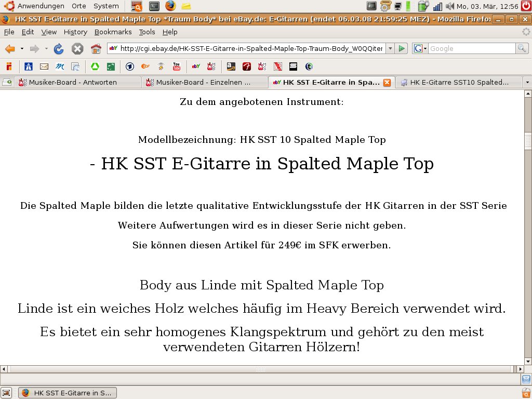Launch the terminal from the top panel icon

pyautogui.click(x=154, y=6)
